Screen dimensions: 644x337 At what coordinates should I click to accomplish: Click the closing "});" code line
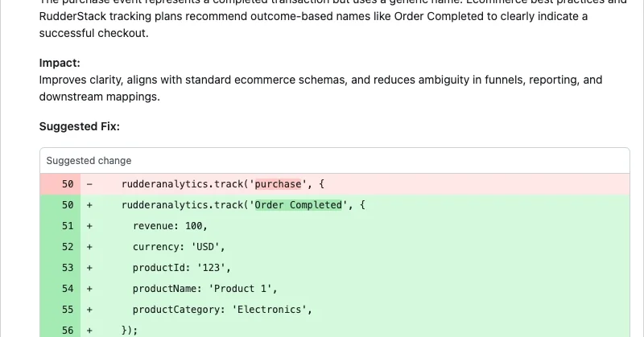[130, 330]
